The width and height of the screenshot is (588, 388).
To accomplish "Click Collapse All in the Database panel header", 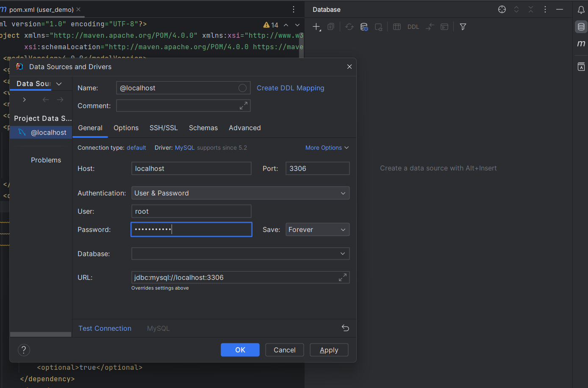I will tap(531, 9).
